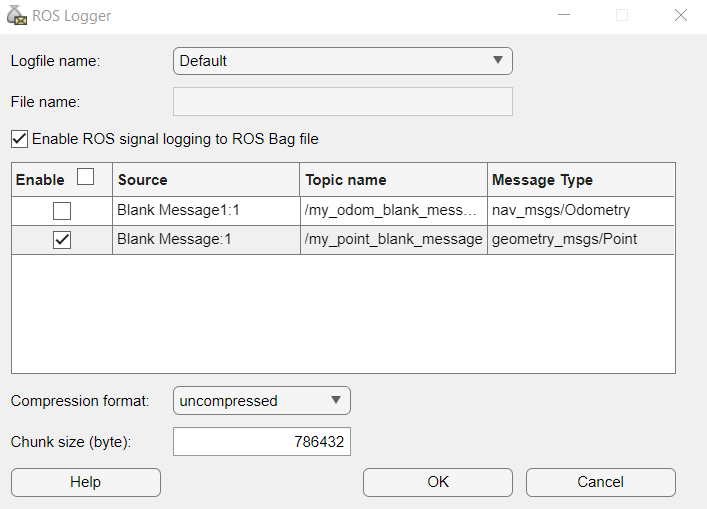Enable logging for Blank Message1:1 row
This screenshot has width=707, height=509.
coord(62,211)
